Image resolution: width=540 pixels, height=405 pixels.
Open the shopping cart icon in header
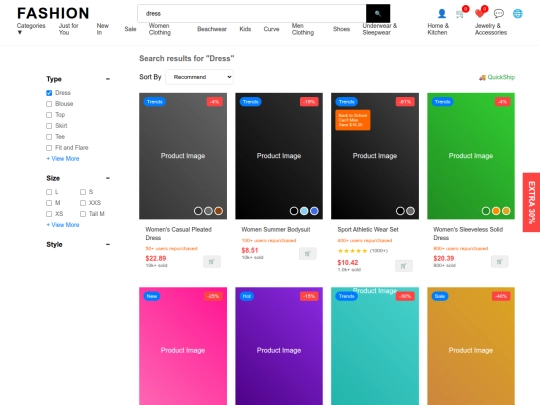[459, 14]
